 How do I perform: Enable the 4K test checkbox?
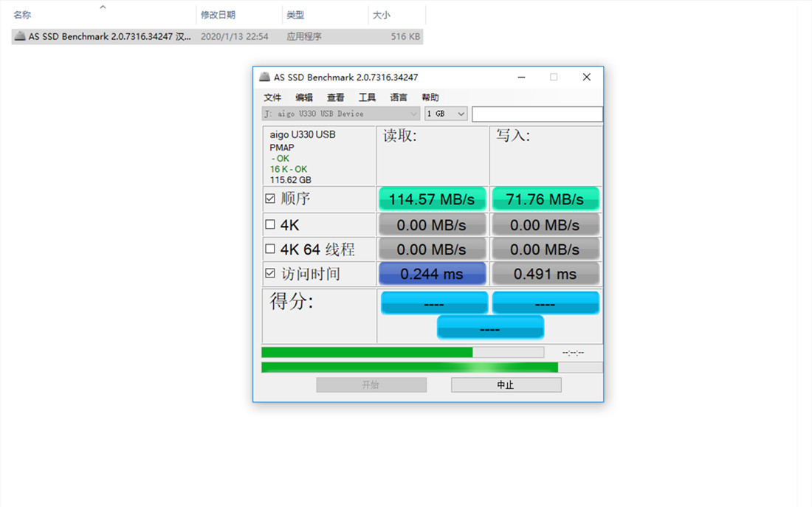(x=269, y=225)
